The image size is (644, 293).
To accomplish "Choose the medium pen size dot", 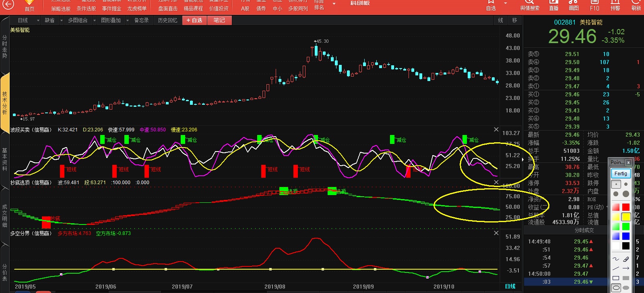I will pos(616,194).
